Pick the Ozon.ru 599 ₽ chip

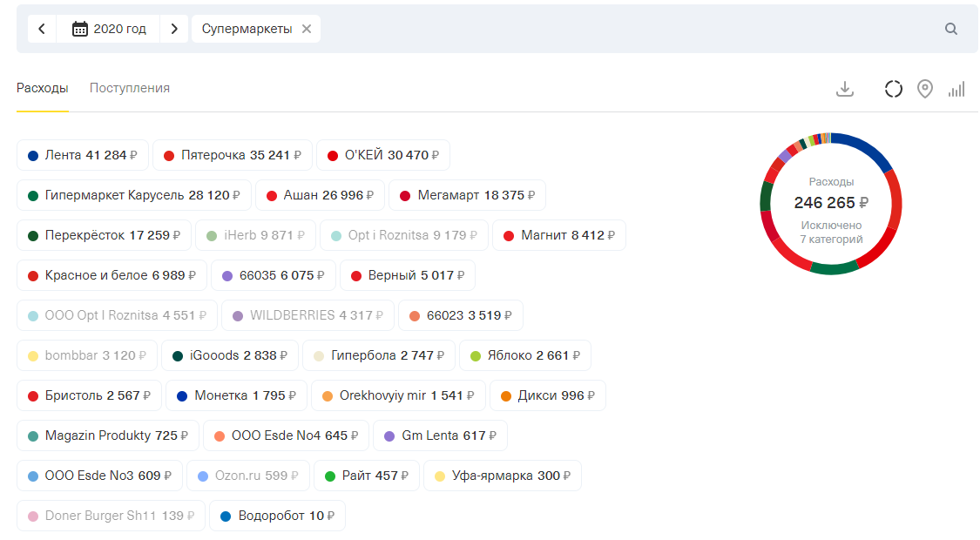[248, 475]
